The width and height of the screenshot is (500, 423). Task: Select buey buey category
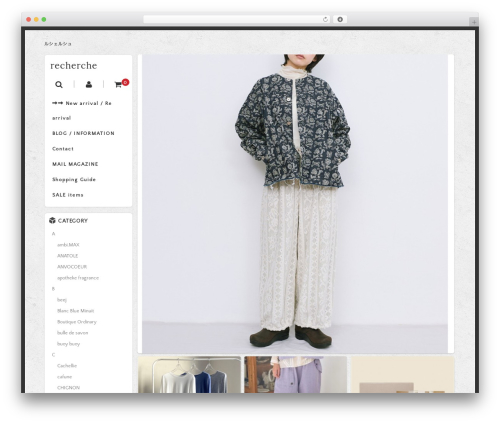68,344
